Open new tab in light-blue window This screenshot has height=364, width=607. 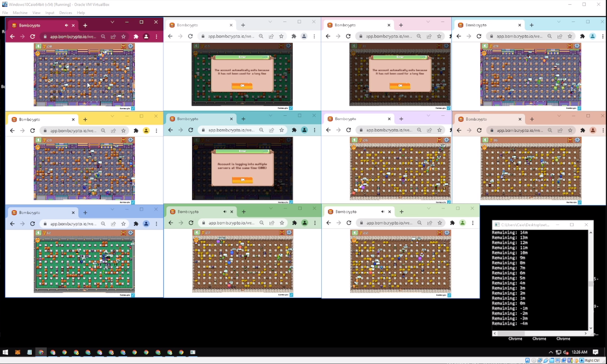531,25
